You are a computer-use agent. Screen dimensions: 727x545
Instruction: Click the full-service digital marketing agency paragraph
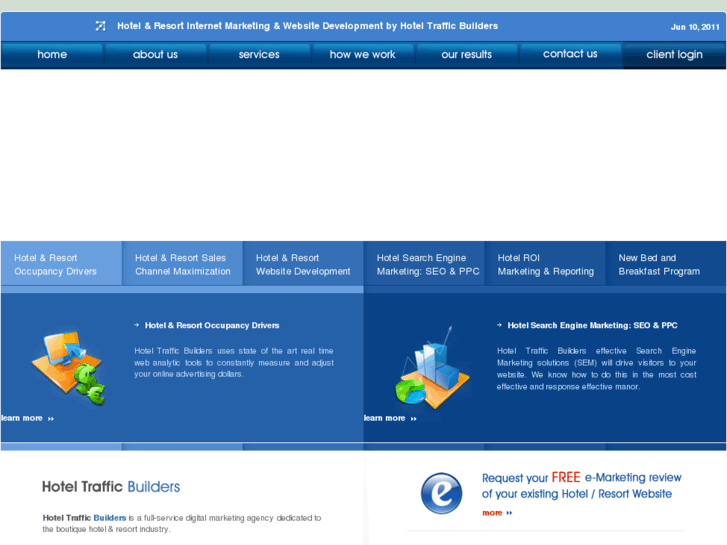click(182, 523)
